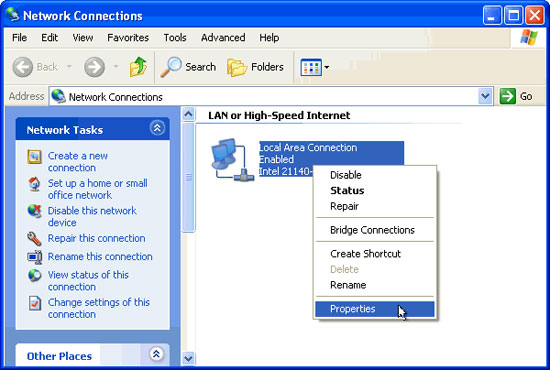Click Create a new connection icon

pyautogui.click(x=34, y=156)
